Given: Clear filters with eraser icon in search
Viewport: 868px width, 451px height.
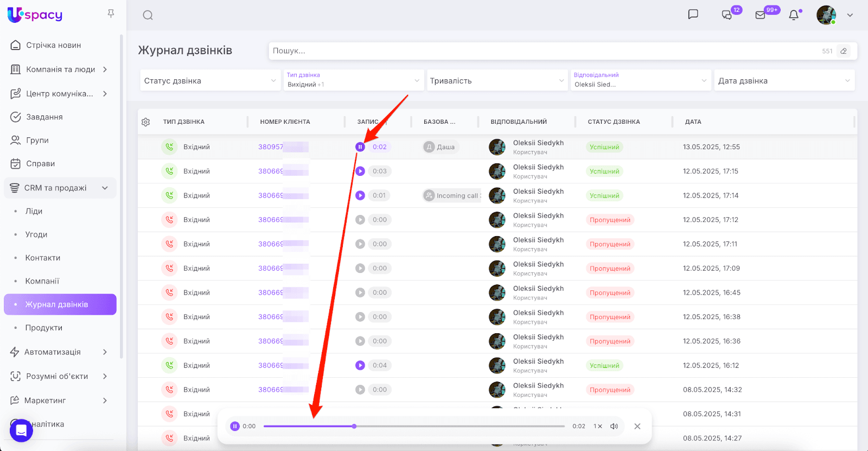Looking at the screenshot, I should tap(844, 51).
